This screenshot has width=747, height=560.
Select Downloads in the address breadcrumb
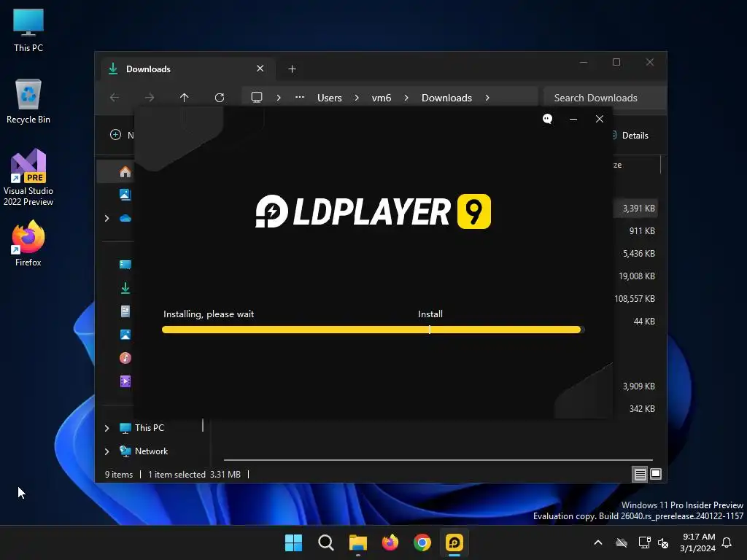pos(447,98)
